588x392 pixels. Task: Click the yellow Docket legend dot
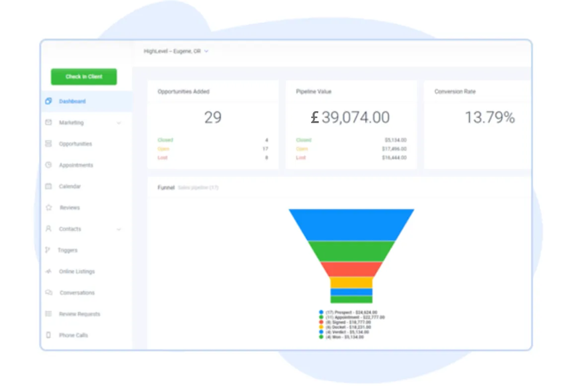coord(321,327)
